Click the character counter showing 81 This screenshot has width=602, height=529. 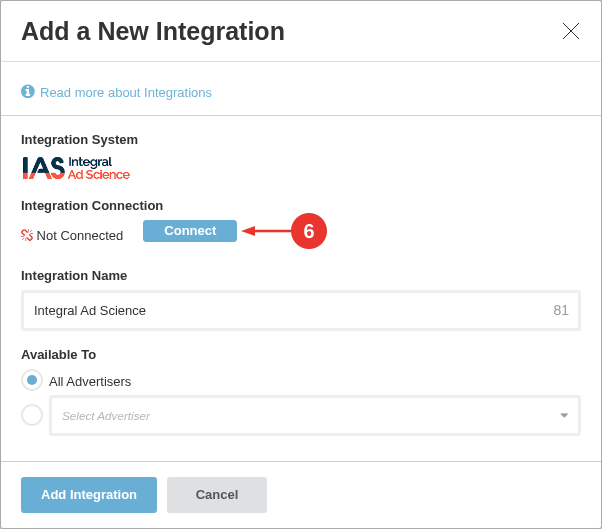(561, 310)
